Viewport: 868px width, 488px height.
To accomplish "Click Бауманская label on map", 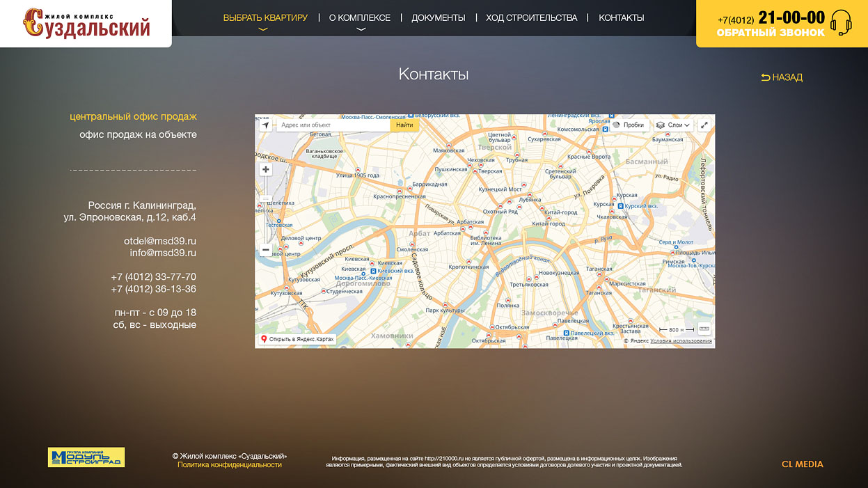I will click(x=668, y=139).
